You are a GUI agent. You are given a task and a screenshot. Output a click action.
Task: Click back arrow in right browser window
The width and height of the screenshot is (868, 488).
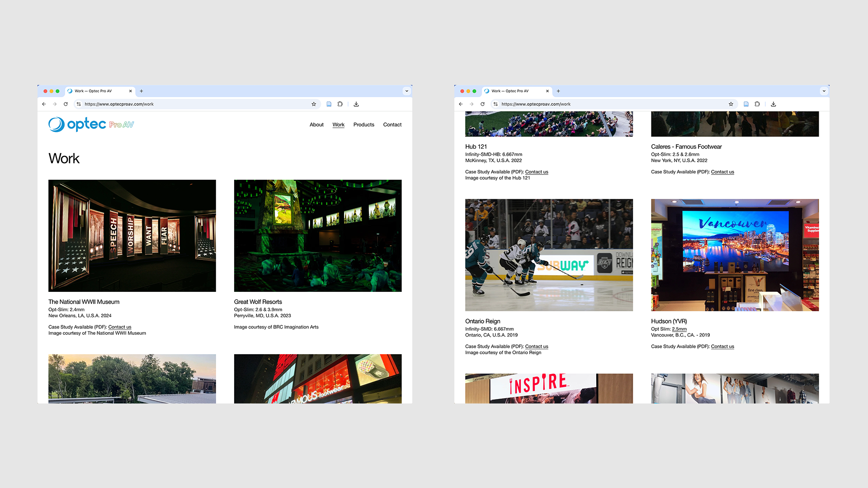click(x=461, y=104)
